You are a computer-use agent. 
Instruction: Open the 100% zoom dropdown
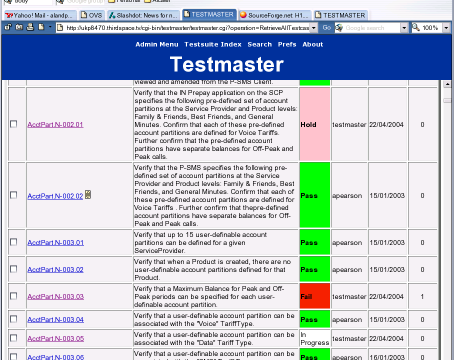tap(446, 28)
